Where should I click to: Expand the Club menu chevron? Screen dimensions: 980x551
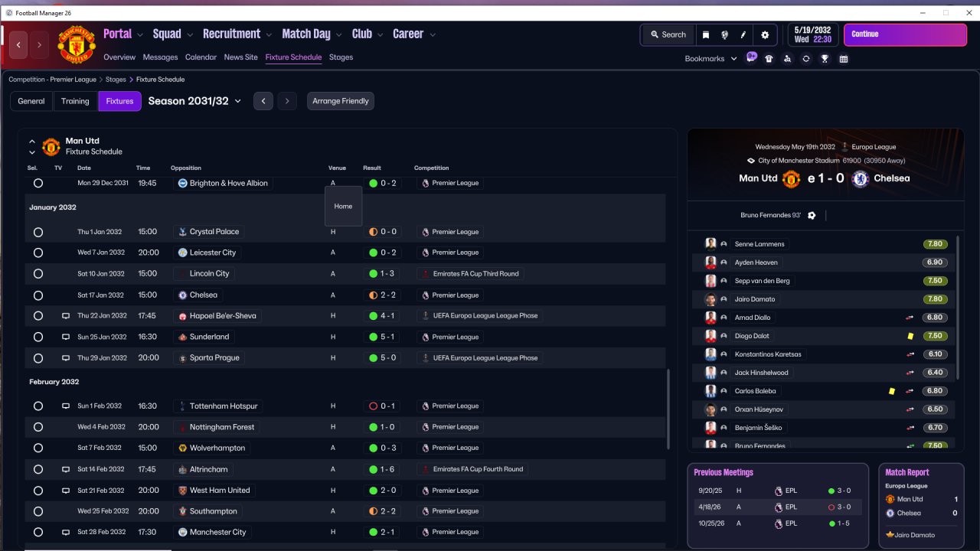[380, 34]
